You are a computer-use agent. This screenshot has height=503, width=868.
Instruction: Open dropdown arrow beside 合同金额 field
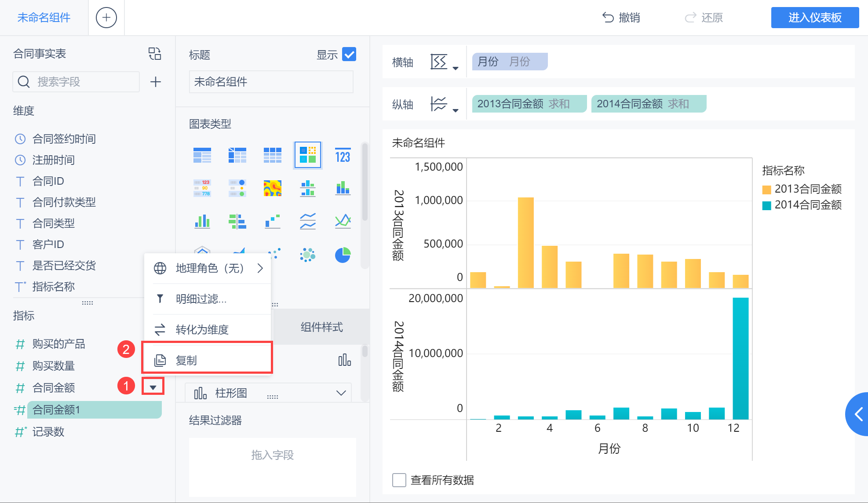[x=153, y=387]
